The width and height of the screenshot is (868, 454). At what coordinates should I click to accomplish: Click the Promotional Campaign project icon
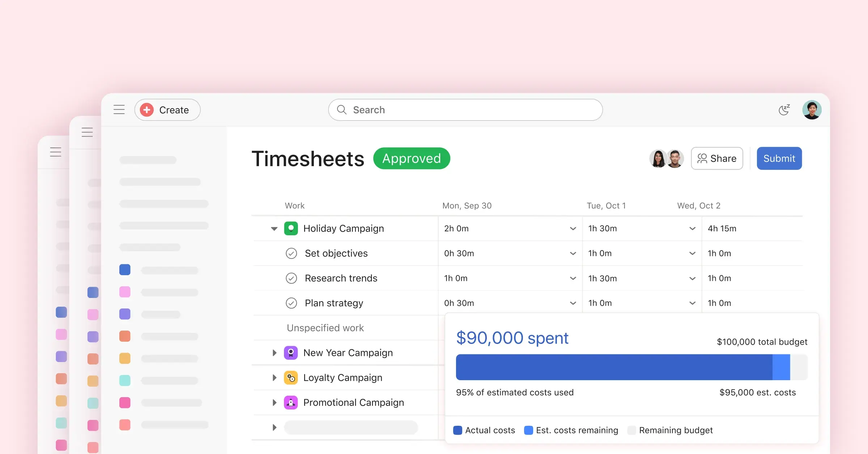292,402
